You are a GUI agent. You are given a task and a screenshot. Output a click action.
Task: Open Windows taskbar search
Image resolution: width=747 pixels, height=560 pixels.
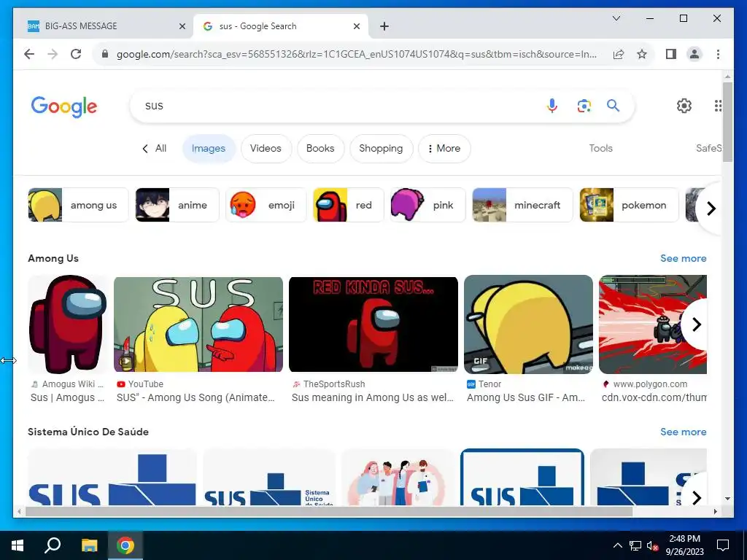[53, 545]
